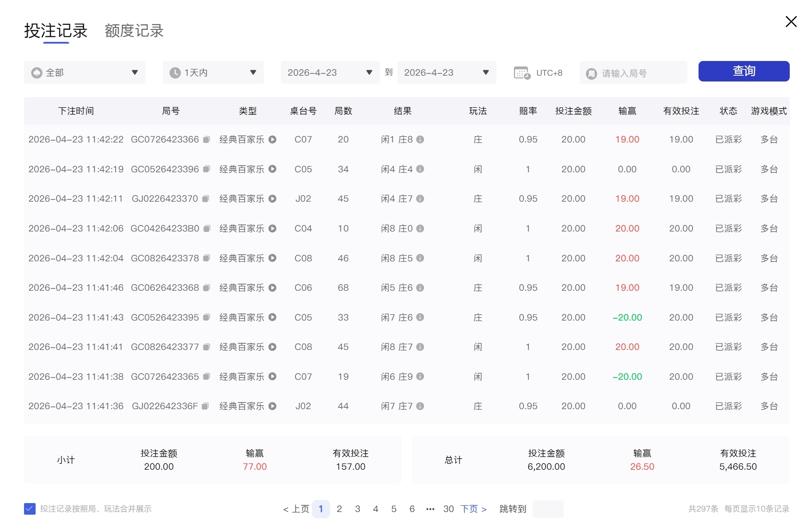
Task: Focus the 请输入局号 round number field
Action: [633, 73]
